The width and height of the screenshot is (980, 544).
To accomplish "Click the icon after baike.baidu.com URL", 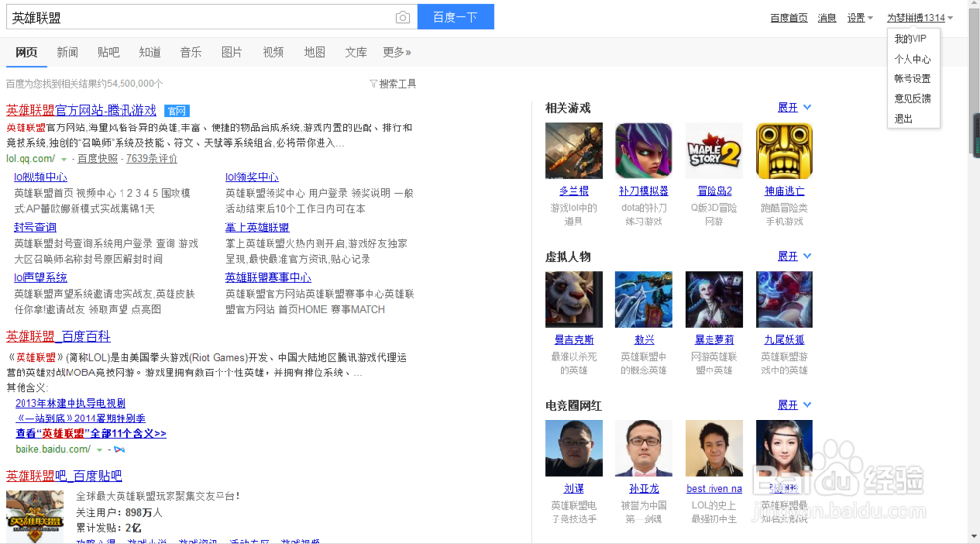I will pos(120,450).
